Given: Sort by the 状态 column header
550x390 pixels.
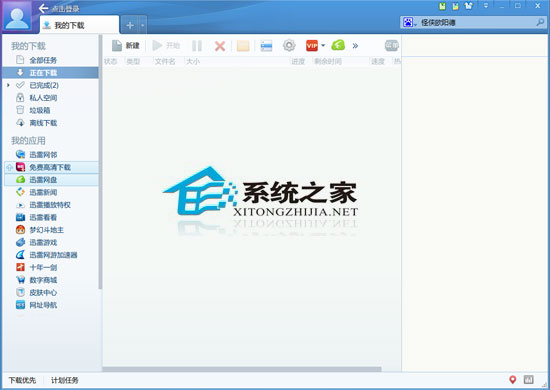Looking at the screenshot, I should click(x=110, y=62).
